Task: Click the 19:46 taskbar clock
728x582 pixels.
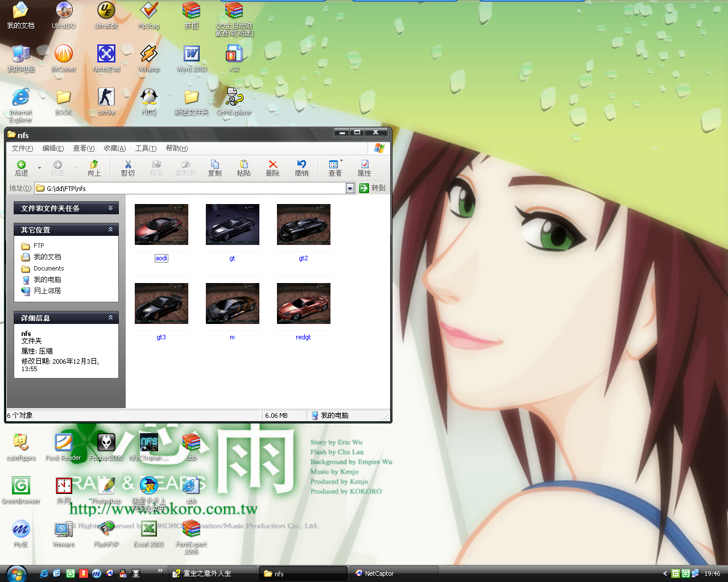Action: click(x=712, y=573)
